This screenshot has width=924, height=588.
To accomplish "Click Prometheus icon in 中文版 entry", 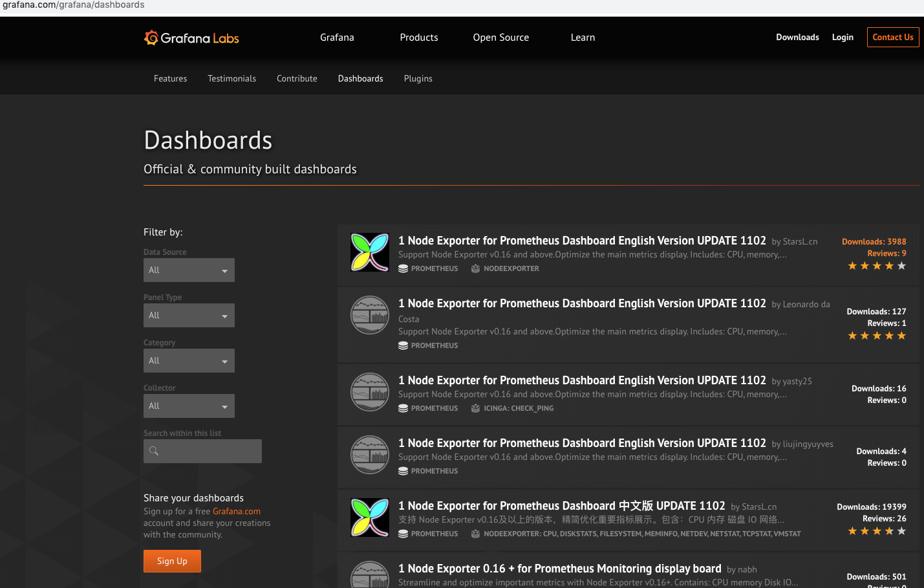I will pyautogui.click(x=403, y=534).
